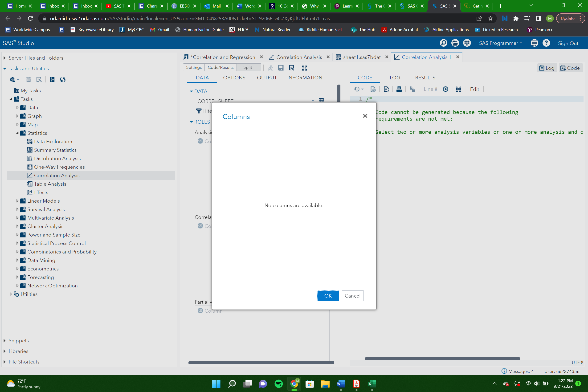The height and width of the screenshot is (392, 588).
Task: Click the trash delete icon under Tasks and Utilities
Action: point(29,79)
